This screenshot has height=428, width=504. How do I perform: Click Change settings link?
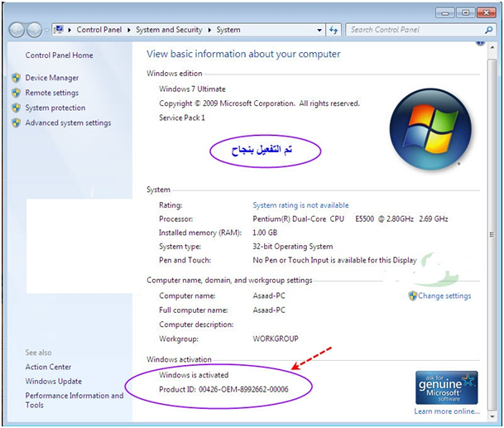point(444,296)
